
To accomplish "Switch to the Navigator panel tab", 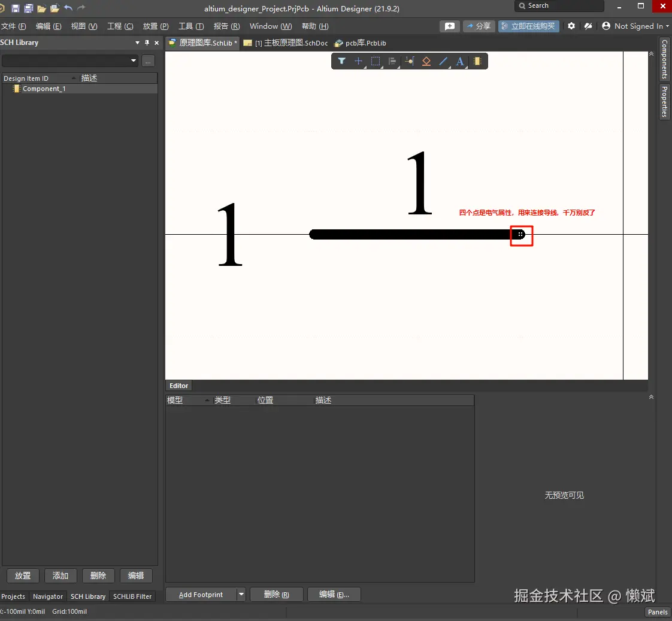I will pyautogui.click(x=48, y=596).
